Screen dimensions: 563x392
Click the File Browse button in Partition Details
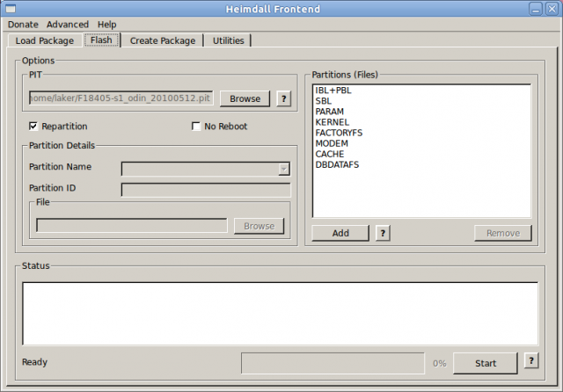[x=259, y=226]
